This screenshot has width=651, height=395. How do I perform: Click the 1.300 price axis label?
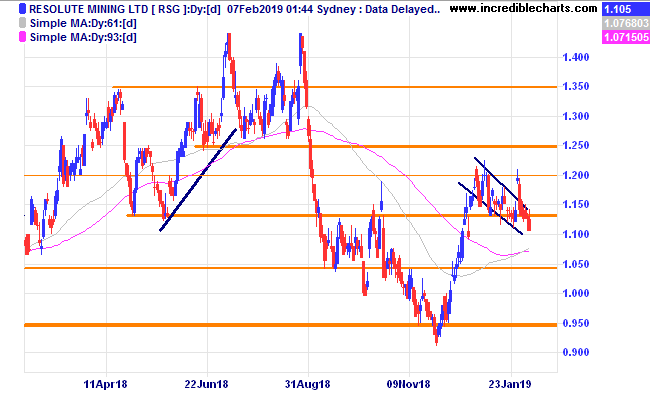click(x=575, y=116)
